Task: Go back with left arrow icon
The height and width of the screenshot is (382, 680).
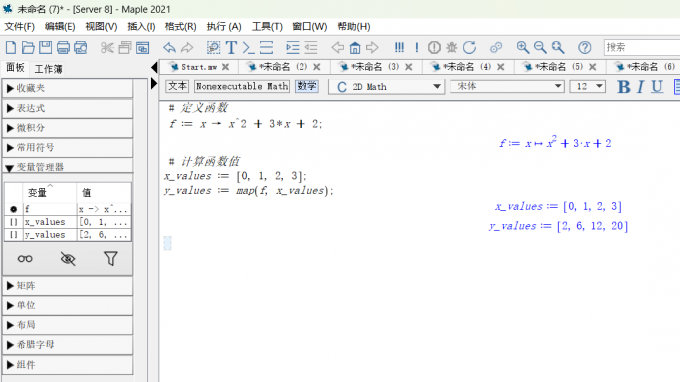Action: [x=337, y=47]
